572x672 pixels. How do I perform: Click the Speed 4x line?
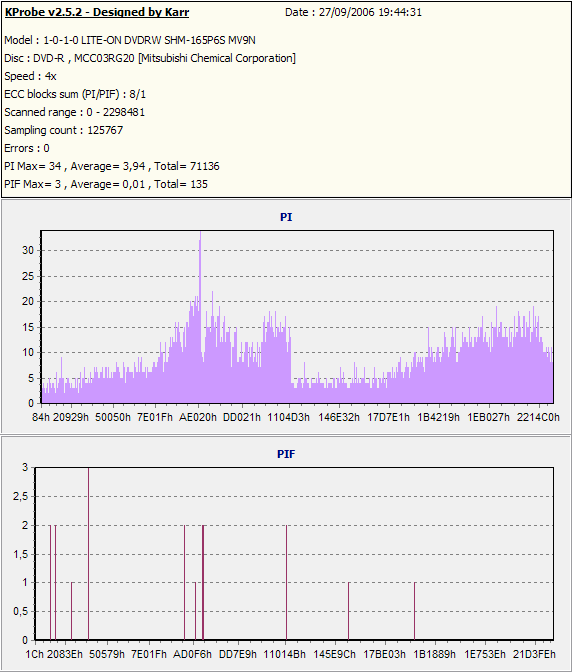pos(30,76)
